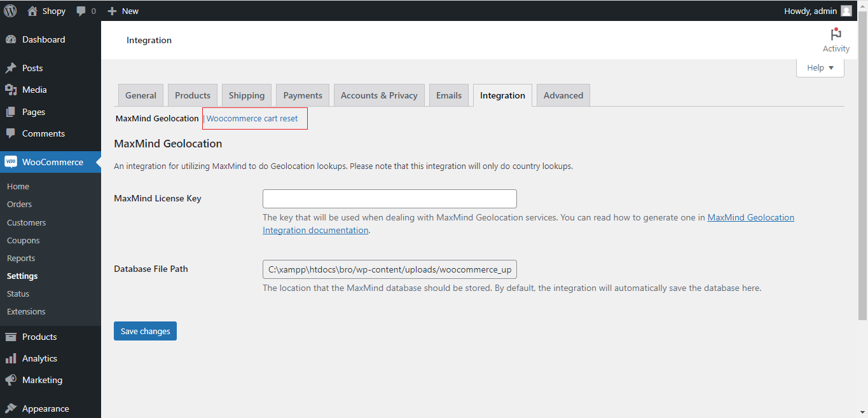Screen dimensions: 868x418
Task: Go to WooCommerce Home submenu
Action: click(x=18, y=186)
